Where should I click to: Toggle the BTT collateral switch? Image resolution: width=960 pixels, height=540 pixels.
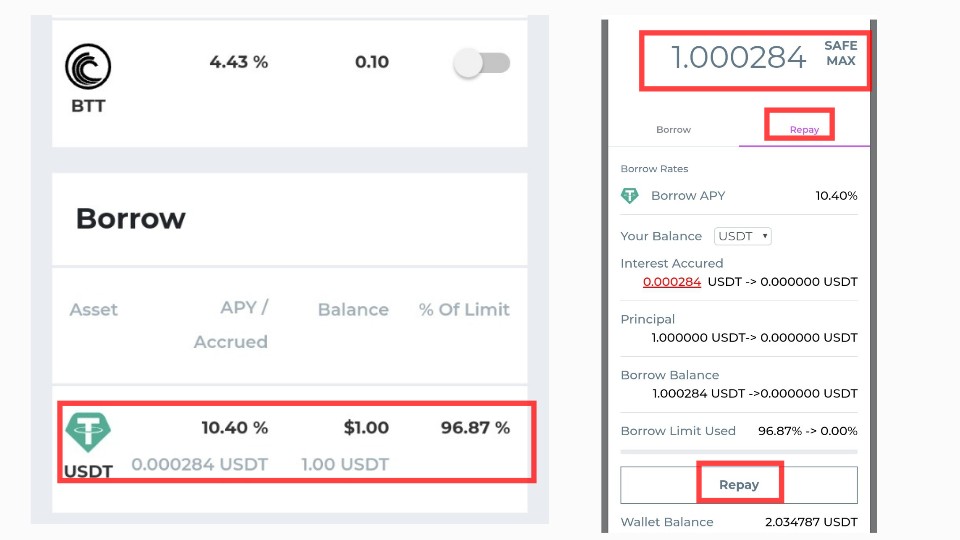[482, 63]
